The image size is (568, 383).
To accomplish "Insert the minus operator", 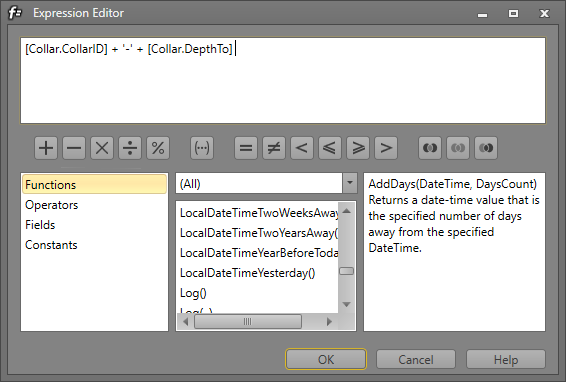I will click(74, 148).
